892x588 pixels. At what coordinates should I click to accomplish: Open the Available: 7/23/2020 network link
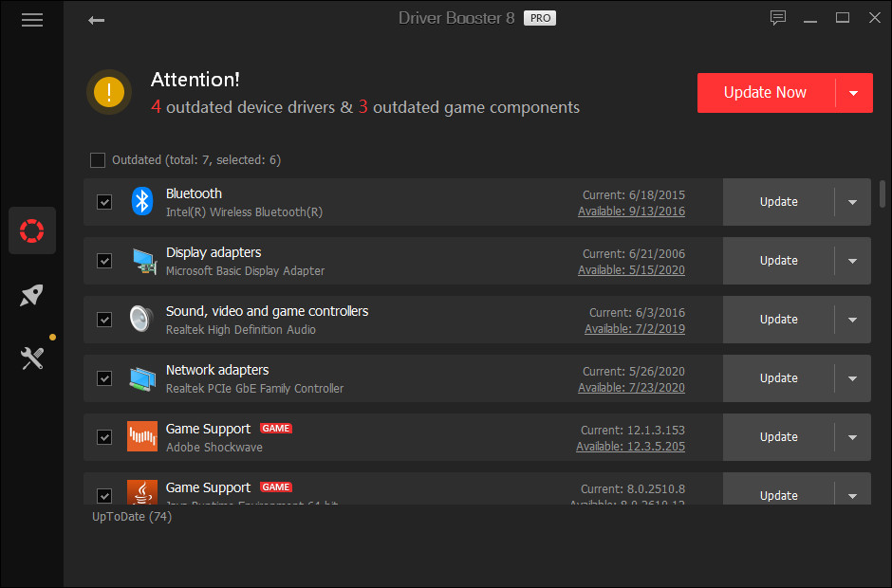631,388
